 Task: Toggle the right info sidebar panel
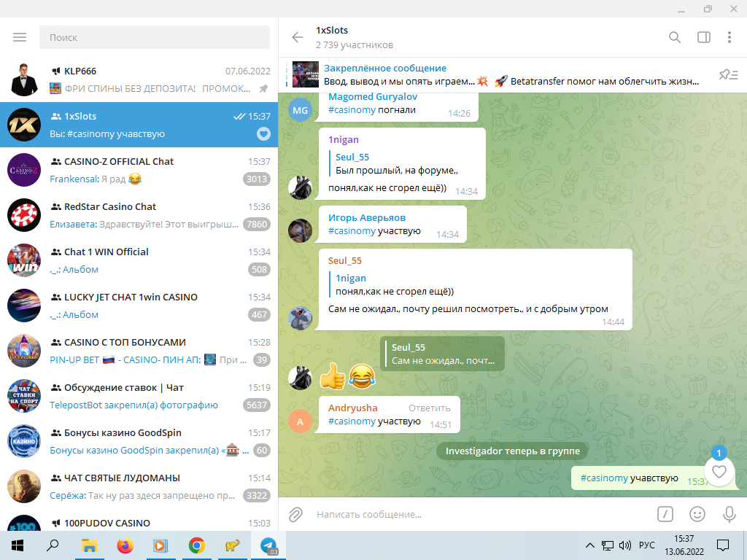[704, 37]
